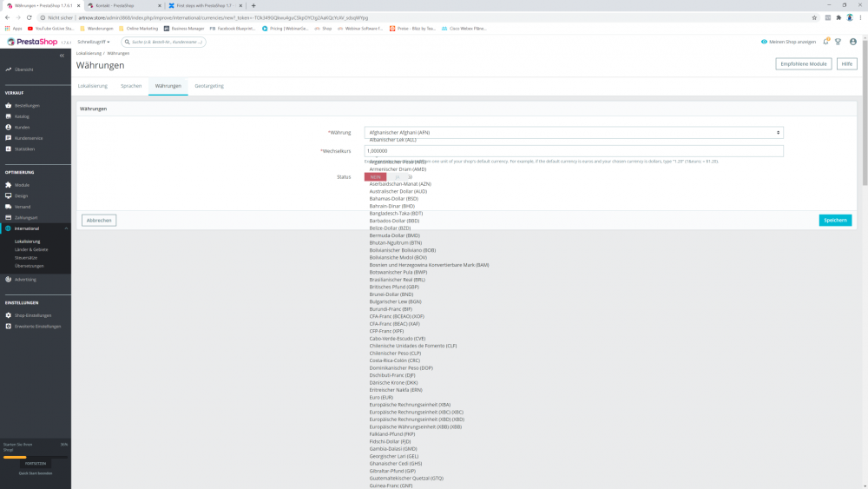This screenshot has width=868, height=489.
Task: Click the FORTSETZEN onboarding button
Action: [x=36, y=464]
